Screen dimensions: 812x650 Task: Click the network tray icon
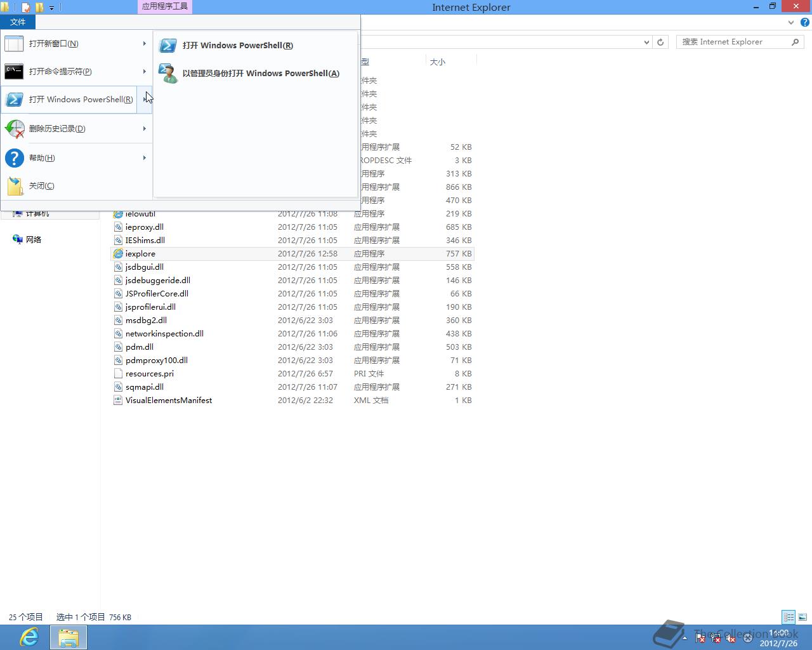tap(716, 638)
